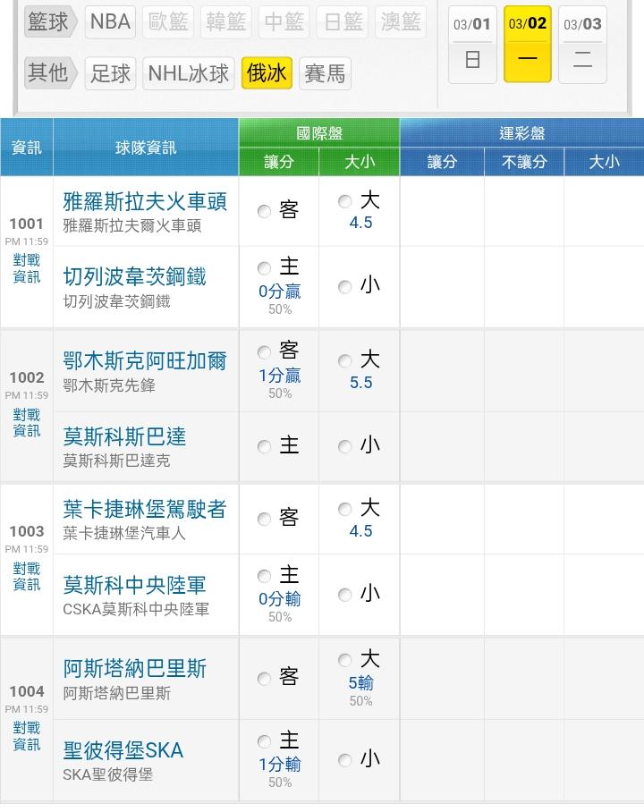Switch to 足球 sport category

coord(111,73)
